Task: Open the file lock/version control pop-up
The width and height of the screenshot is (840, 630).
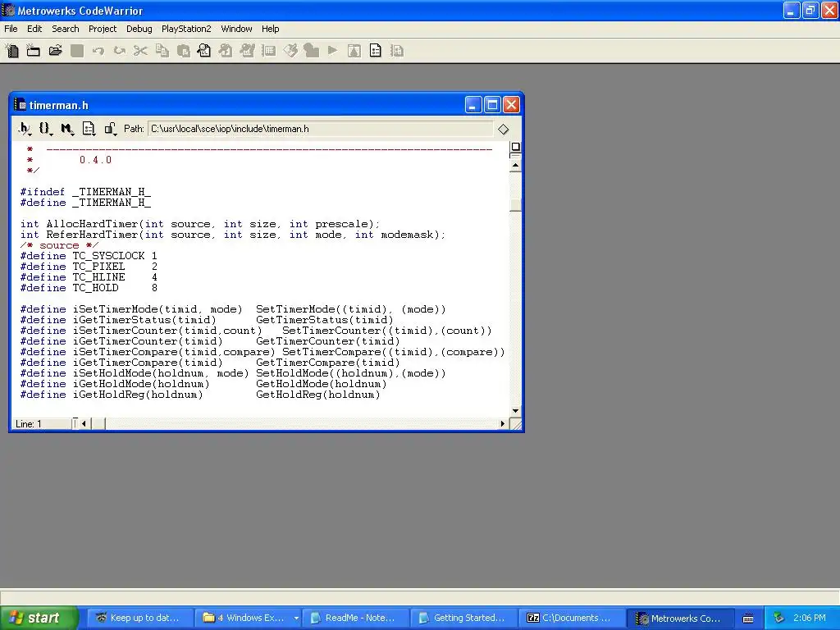Action: pos(111,129)
